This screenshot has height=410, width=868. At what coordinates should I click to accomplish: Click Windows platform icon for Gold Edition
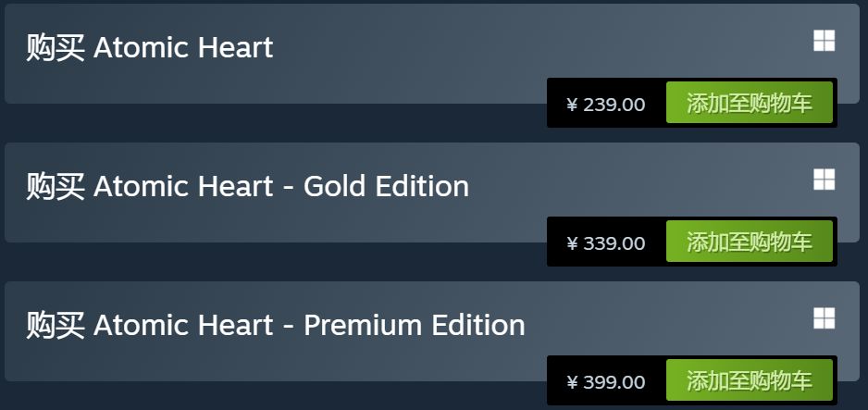tap(824, 180)
